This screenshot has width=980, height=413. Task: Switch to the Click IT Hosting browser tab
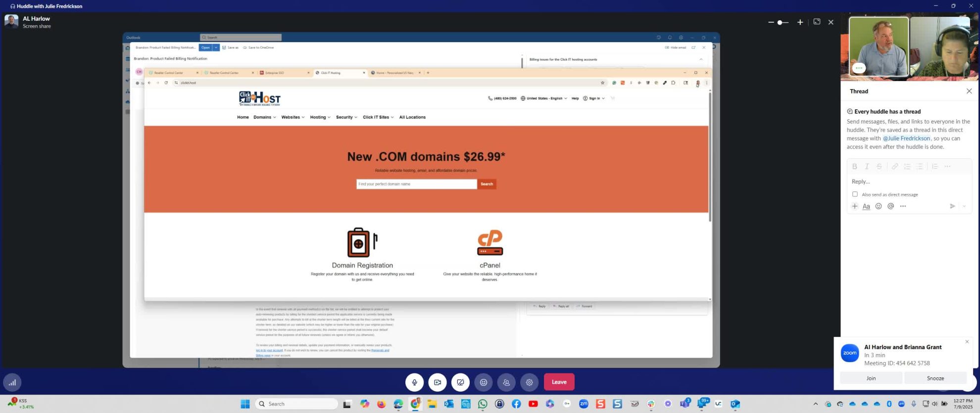coord(340,73)
